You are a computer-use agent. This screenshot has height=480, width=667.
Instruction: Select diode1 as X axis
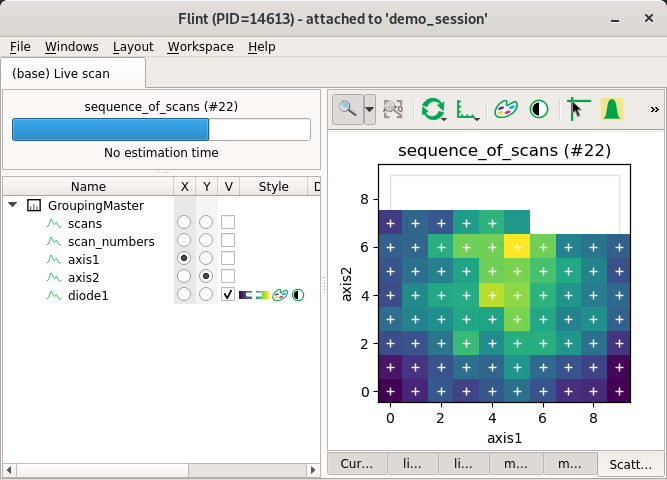pos(184,294)
